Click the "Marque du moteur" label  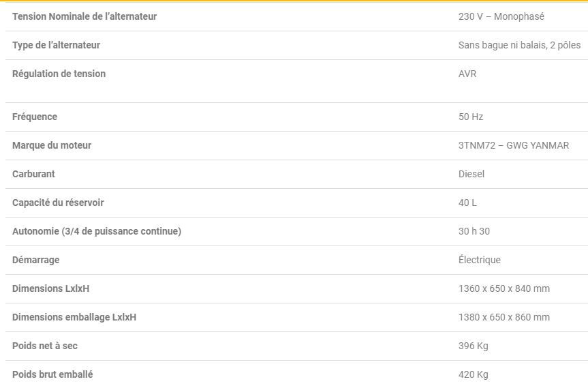pyautogui.click(x=52, y=145)
